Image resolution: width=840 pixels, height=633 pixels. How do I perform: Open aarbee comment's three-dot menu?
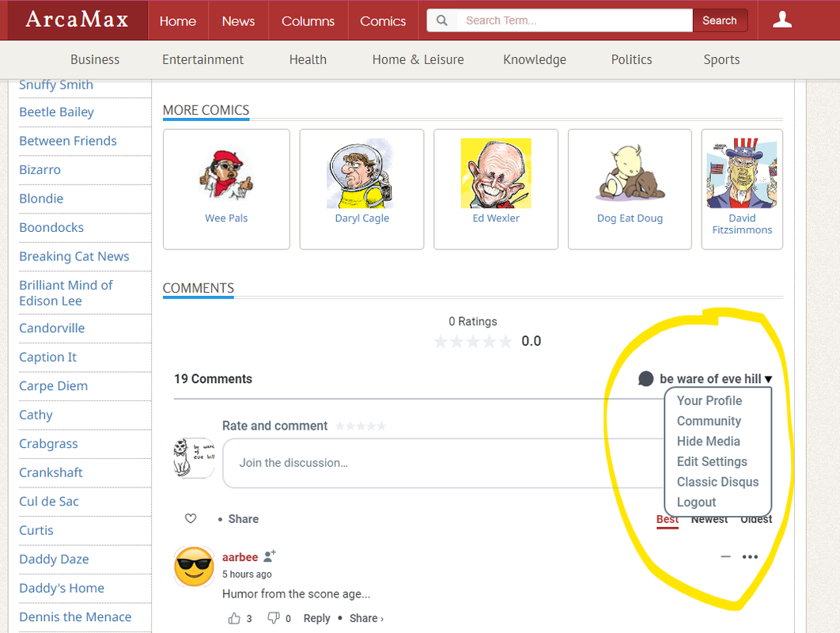click(750, 556)
